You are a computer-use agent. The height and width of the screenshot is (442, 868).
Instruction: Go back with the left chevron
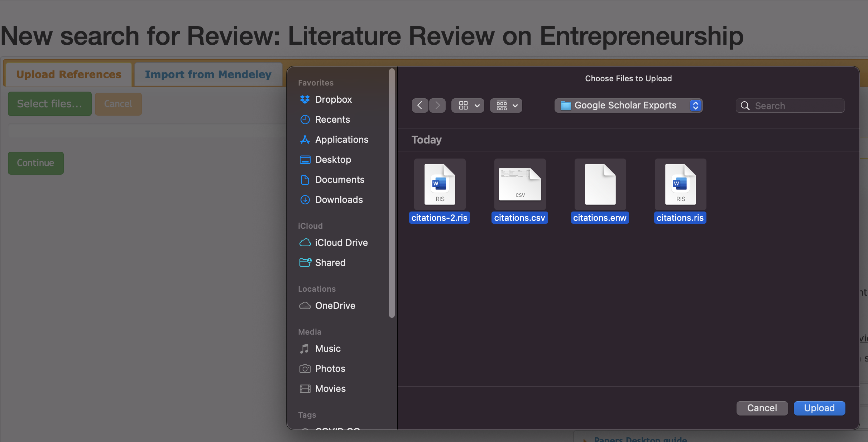pyautogui.click(x=420, y=106)
